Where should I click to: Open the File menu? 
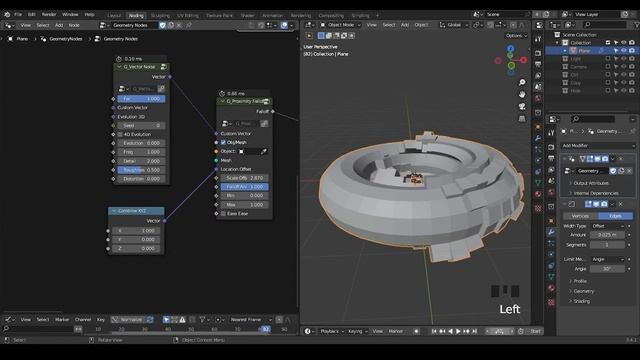point(18,15)
